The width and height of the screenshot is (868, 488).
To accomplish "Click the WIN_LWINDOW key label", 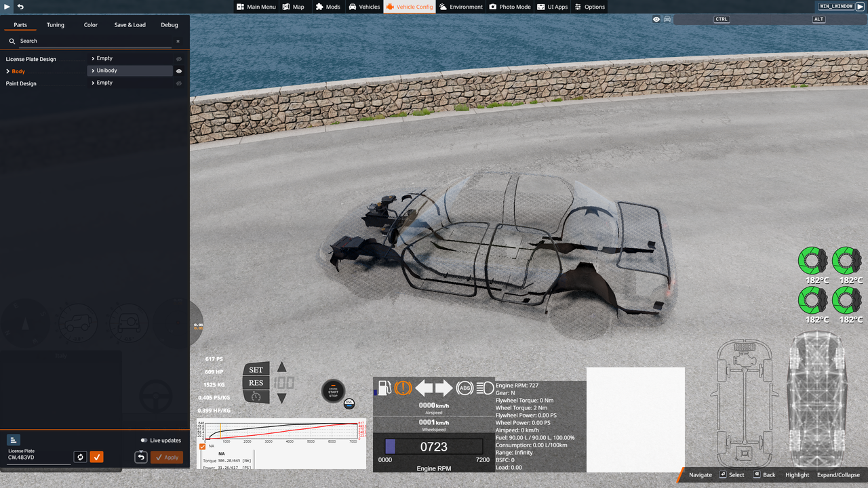I will [x=836, y=6].
